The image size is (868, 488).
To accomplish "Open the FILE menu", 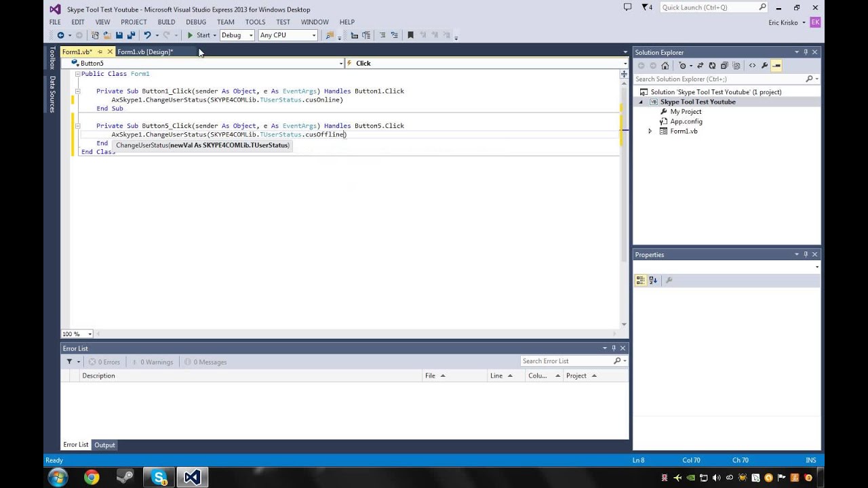I will 55,22.
